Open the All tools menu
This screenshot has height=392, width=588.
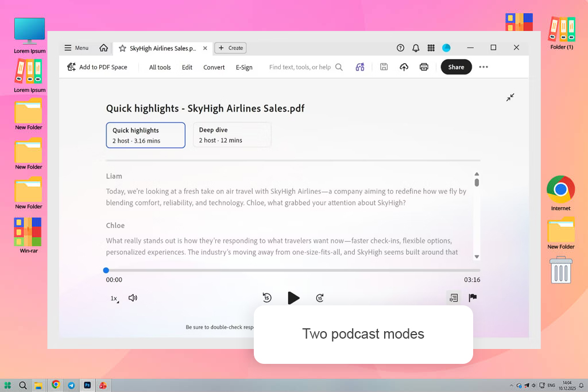[160, 68]
